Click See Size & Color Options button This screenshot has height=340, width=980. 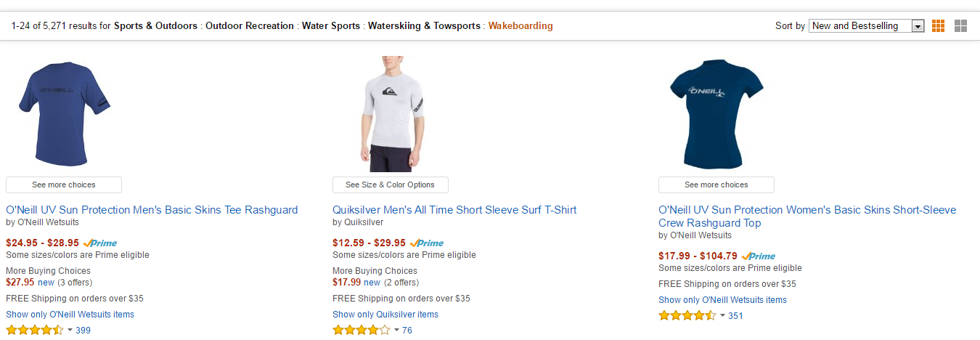390,185
